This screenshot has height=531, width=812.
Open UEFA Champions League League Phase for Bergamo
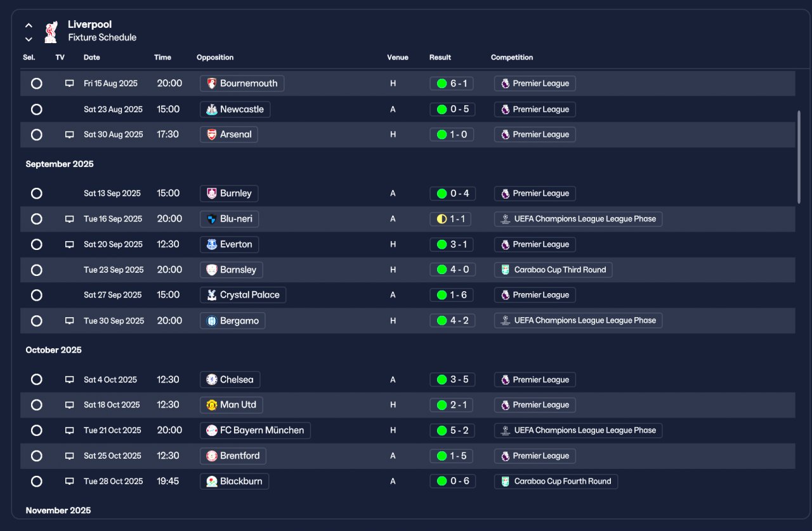[x=578, y=320]
